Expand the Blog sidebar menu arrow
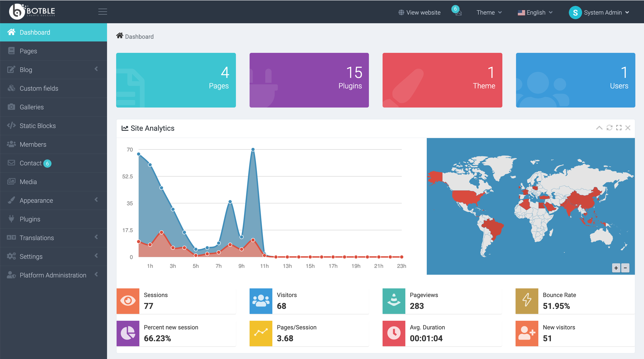 pyautogui.click(x=96, y=69)
